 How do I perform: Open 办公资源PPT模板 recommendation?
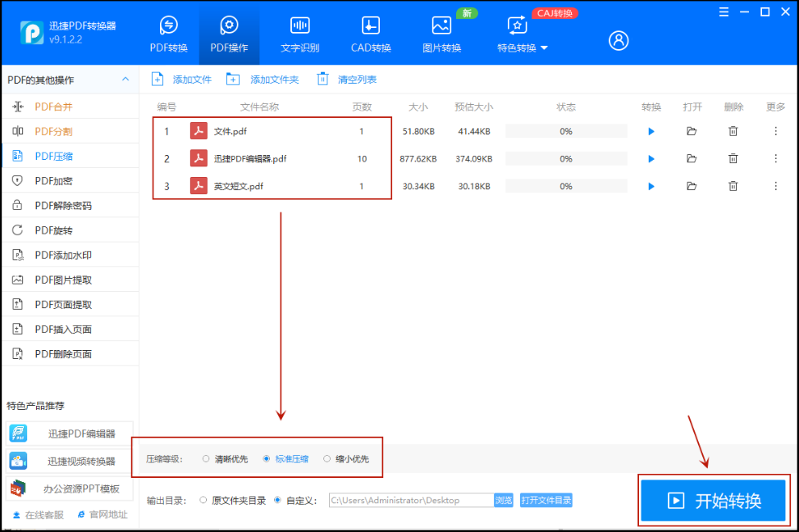pyautogui.click(x=70, y=489)
